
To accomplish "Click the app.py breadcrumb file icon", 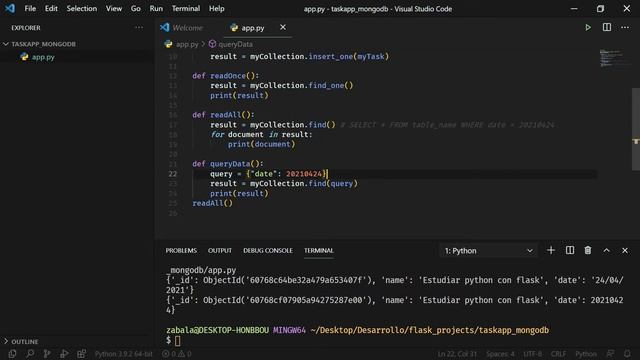I will tap(168, 44).
